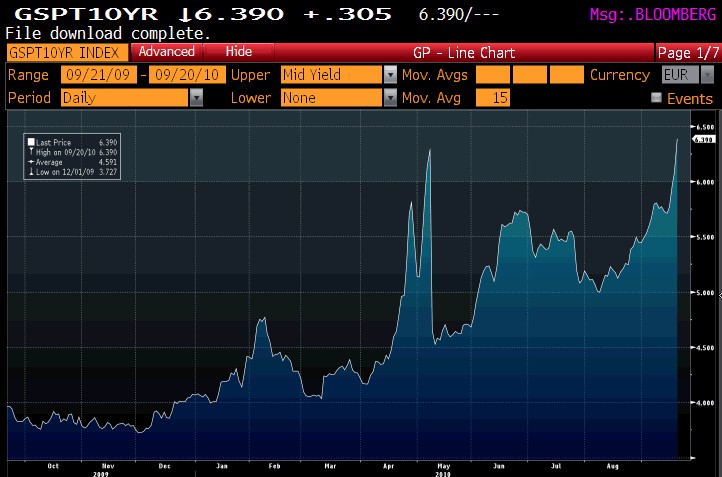The width and height of the screenshot is (722, 477).
Task: Expand the Currency EUR dropdown
Action: pos(704,75)
